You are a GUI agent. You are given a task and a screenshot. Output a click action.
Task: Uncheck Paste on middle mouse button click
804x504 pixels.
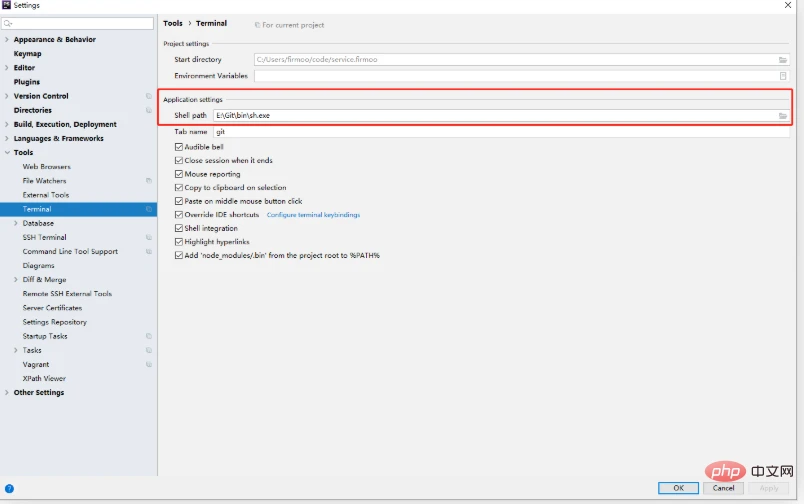pyautogui.click(x=179, y=201)
